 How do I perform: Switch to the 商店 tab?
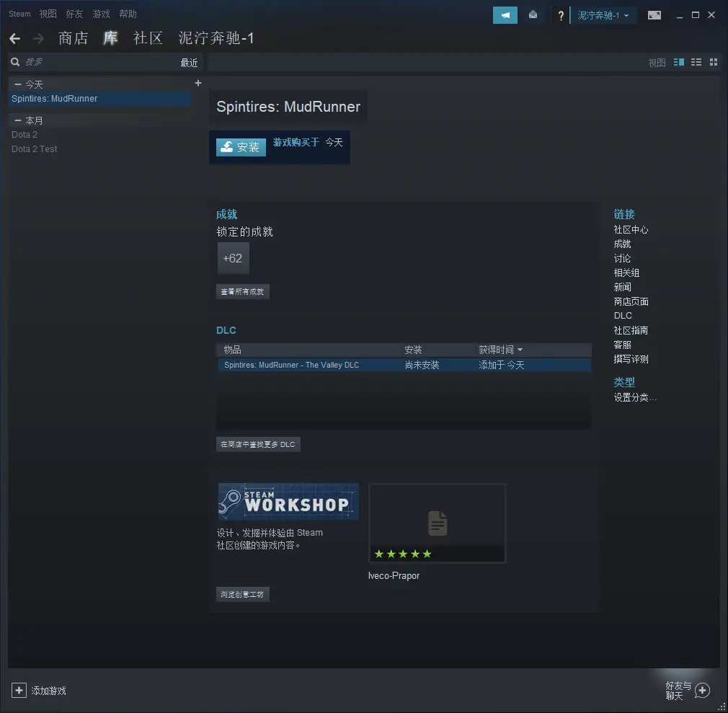click(x=74, y=38)
